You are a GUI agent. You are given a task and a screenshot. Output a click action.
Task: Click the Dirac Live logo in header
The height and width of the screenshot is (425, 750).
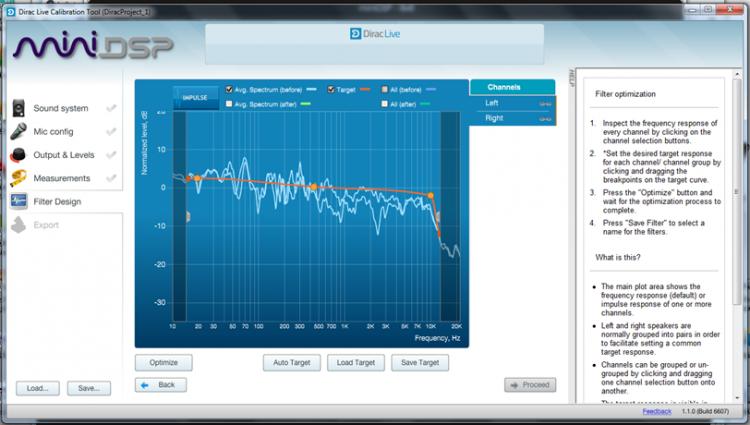click(375, 34)
